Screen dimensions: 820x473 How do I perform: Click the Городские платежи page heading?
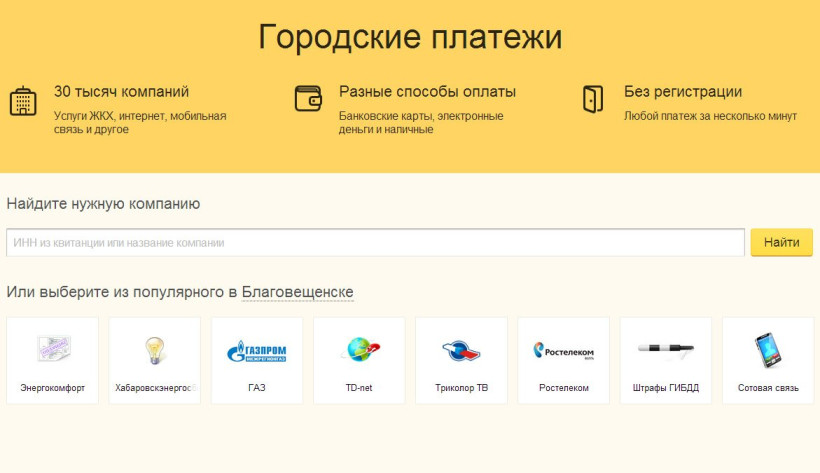coord(410,37)
